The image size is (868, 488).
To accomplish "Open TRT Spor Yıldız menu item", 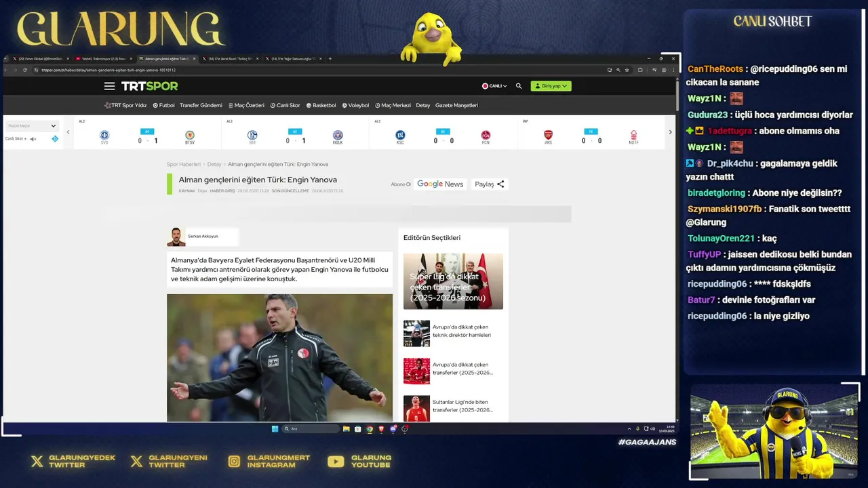I will coord(125,105).
